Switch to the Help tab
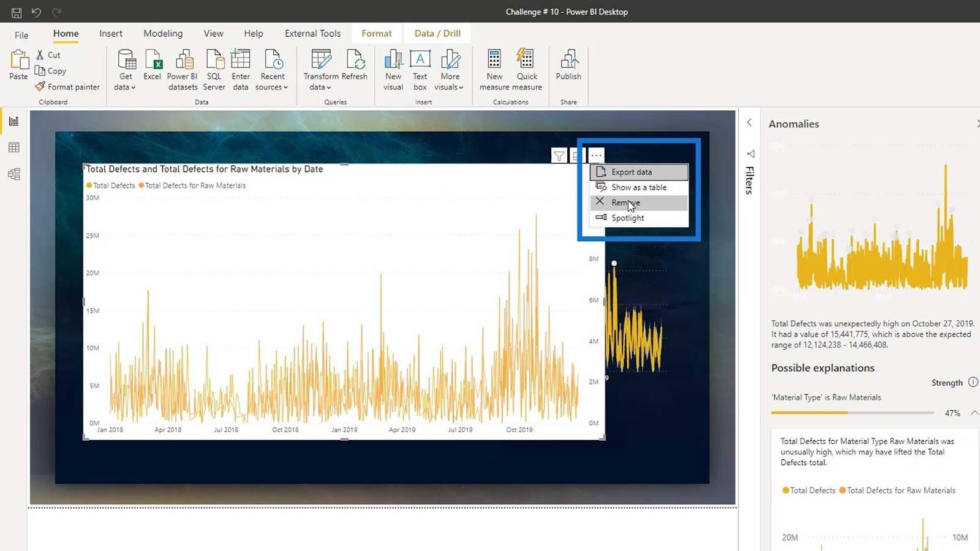 (254, 34)
